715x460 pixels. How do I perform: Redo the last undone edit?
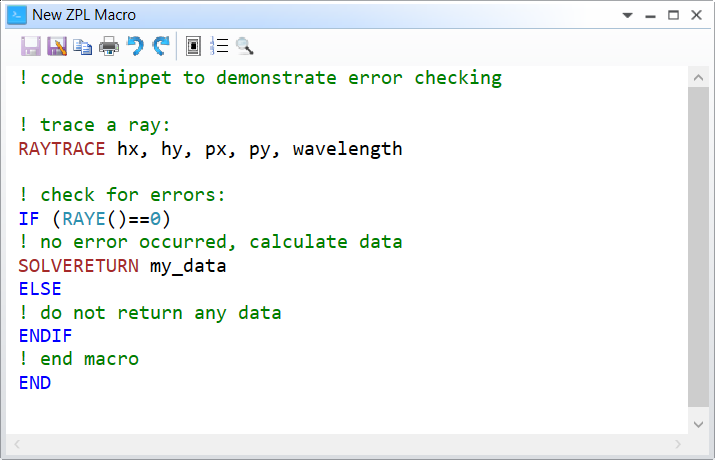click(x=161, y=46)
